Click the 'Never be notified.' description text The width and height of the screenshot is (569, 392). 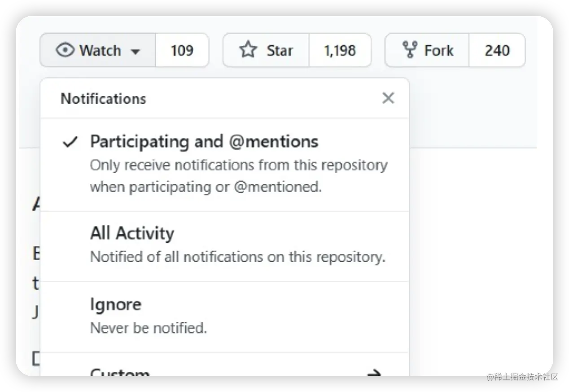coord(148,328)
